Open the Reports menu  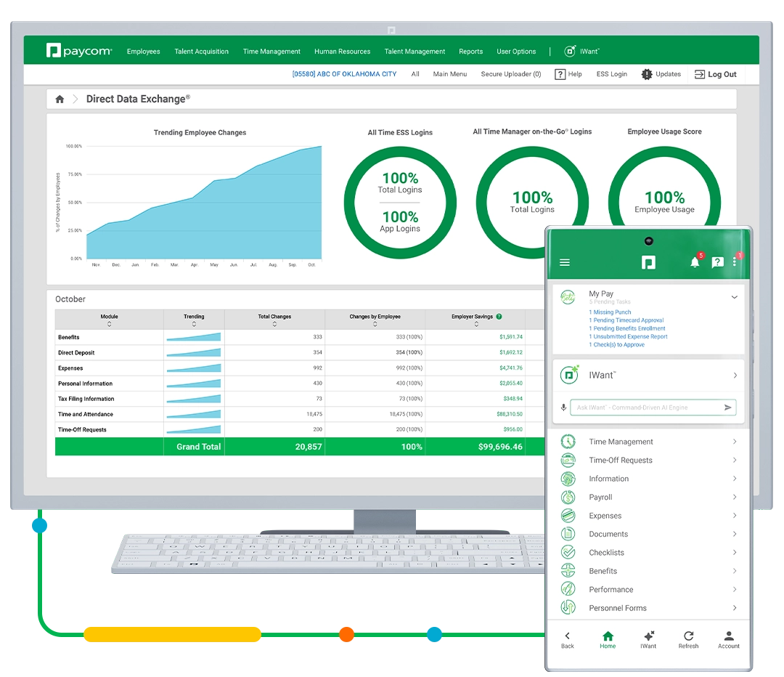click(470, 52)
